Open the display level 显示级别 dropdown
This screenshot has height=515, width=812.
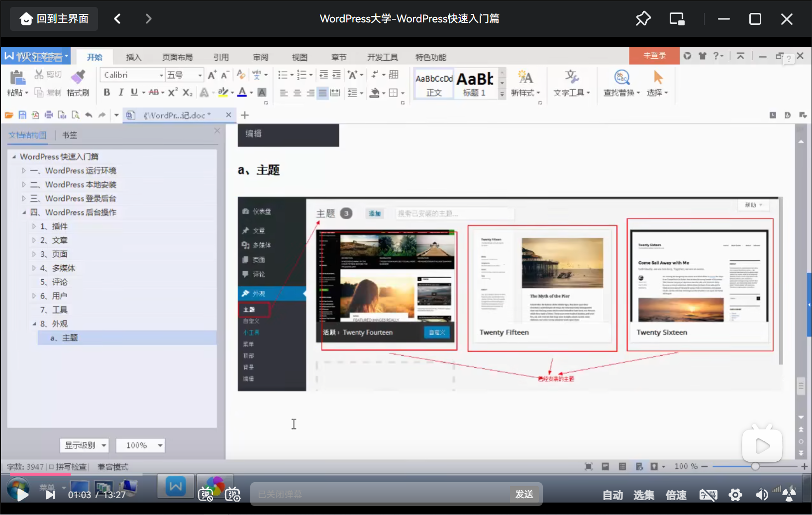[85, 445]
